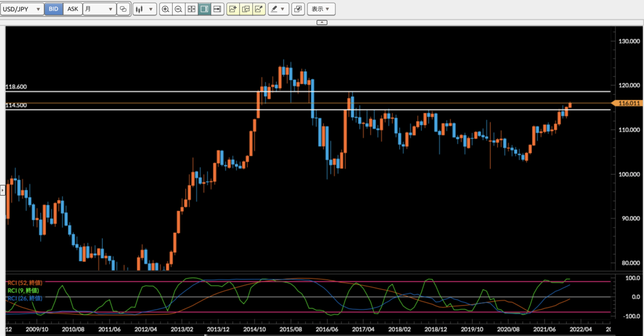Toggle the highlighted right-margin display icon
Viewport: 644px width, 336px height.
coord(204,9)
